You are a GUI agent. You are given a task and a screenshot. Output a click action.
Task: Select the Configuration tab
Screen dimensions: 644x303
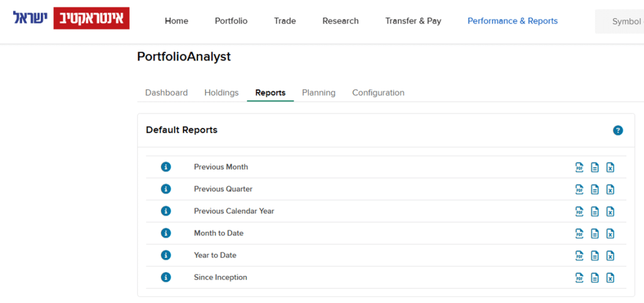click(378, 93)
